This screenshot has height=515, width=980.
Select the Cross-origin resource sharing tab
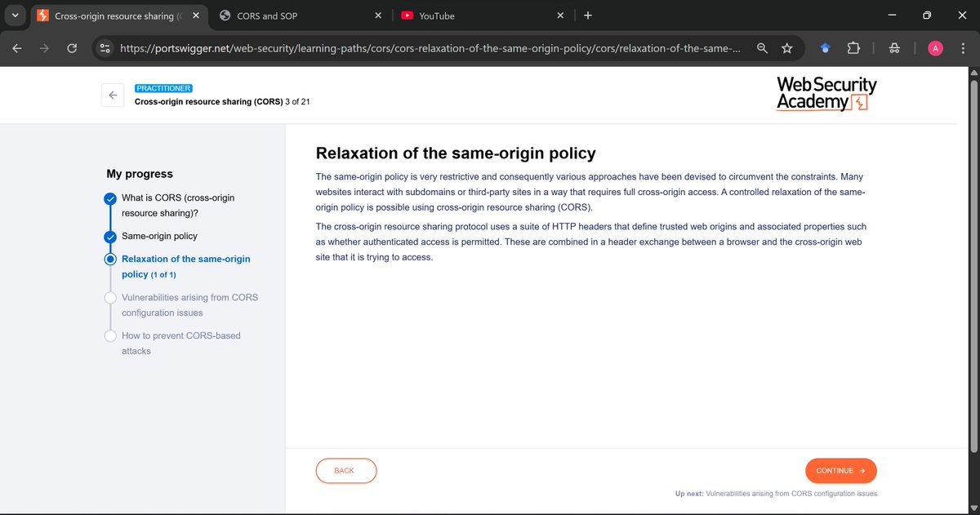(x=118, y=16)
